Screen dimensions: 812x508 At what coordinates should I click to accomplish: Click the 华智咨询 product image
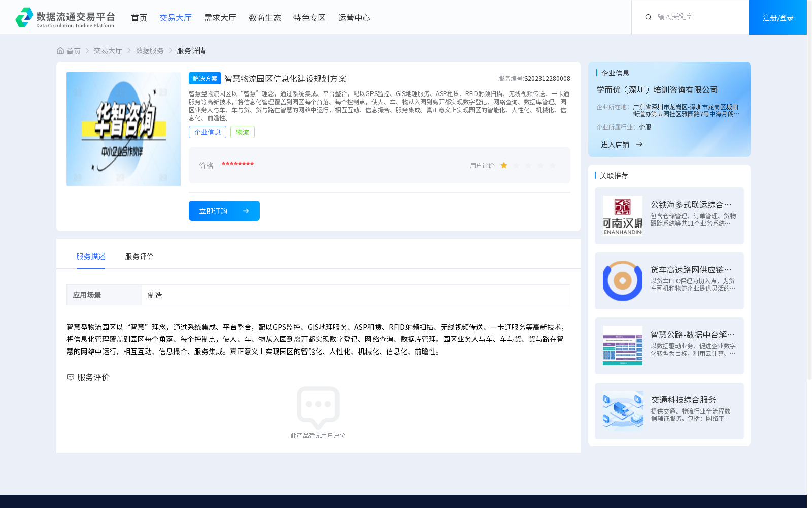[x=123, y=129]
